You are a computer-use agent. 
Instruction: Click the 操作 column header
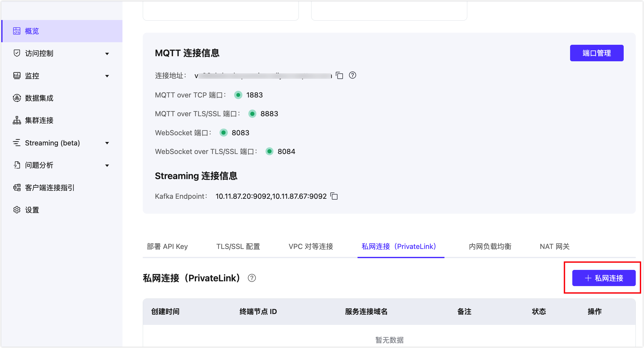click(595, 311)
